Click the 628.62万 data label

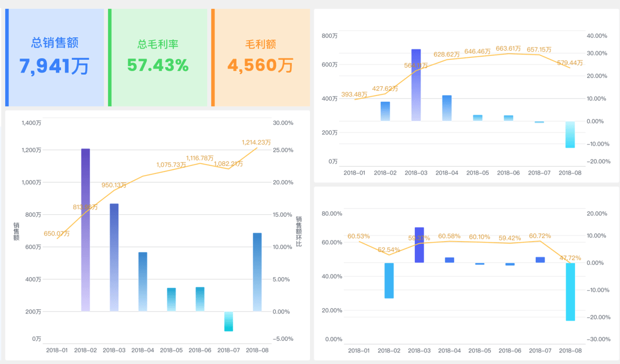446,54
